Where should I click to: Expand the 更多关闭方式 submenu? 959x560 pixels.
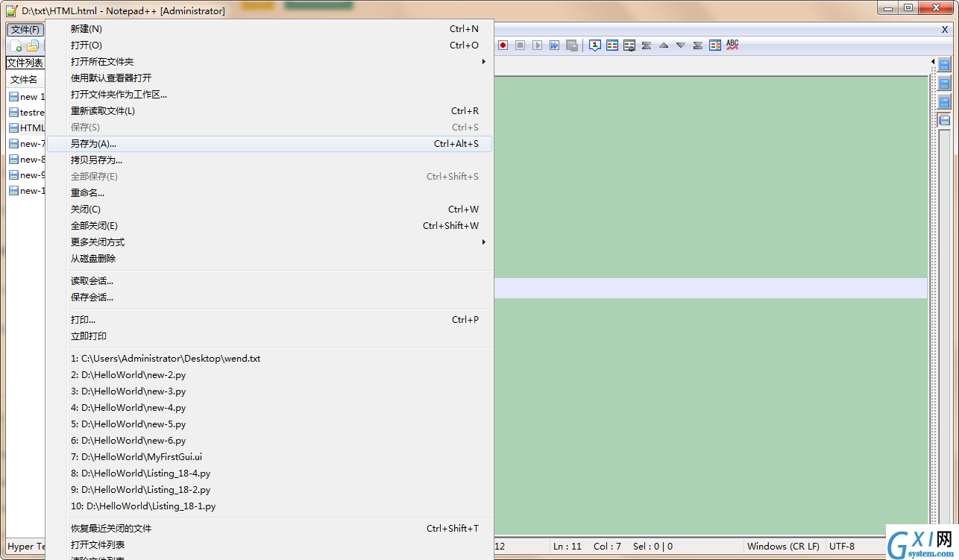(x=269, y=242)
